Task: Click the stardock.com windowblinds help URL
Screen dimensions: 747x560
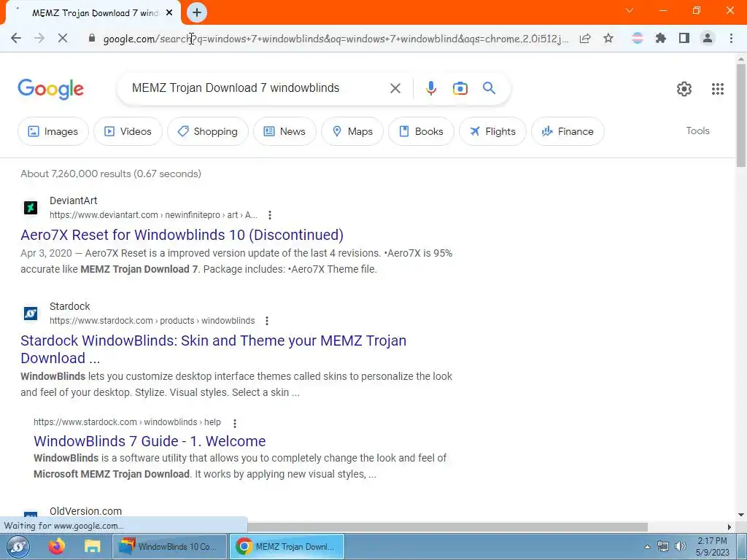Action: (x=127, y=422)
